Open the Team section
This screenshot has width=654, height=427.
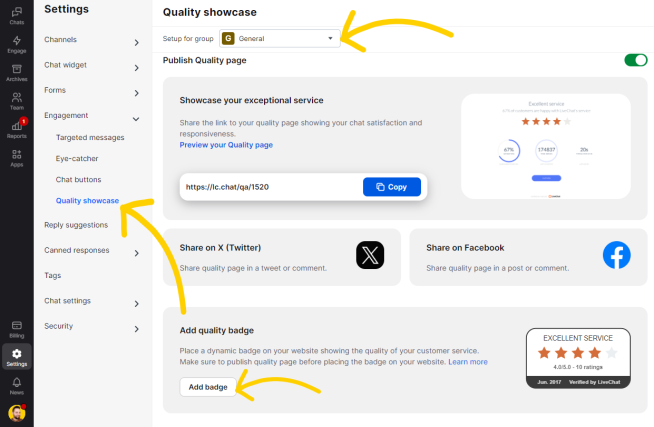point(17,101)
